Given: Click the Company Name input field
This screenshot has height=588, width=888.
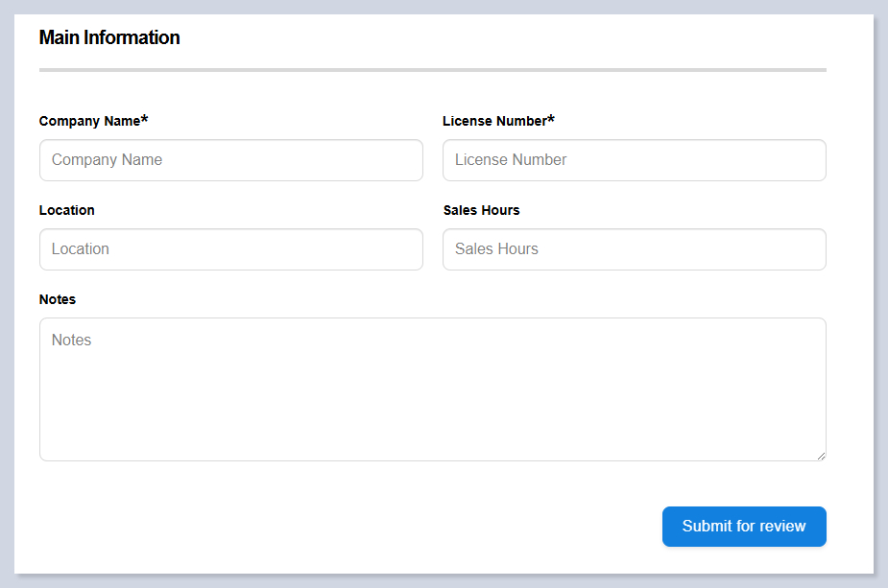Looking at the screenshot, I should (230, 160).
